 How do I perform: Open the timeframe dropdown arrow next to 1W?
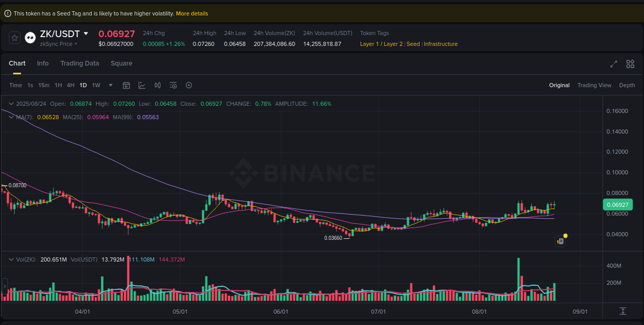click(x=110, y=85)
